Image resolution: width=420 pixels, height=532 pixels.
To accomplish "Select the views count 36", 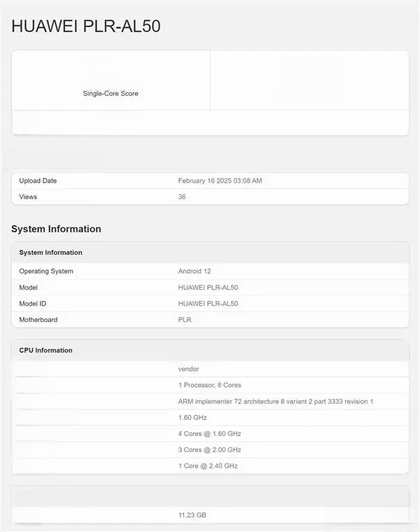I will click(182, 197).
